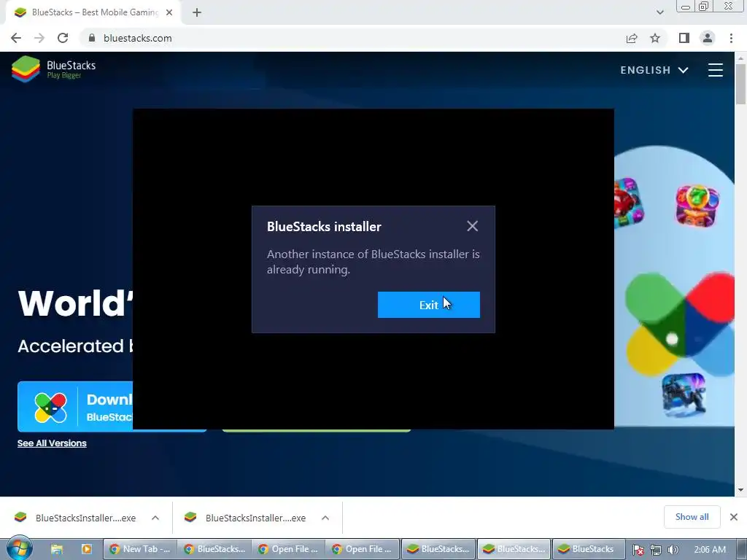The height and width of the screenshot is (560, 747).
Task: Open a new tab with plus button
Action: coord(197,12)
